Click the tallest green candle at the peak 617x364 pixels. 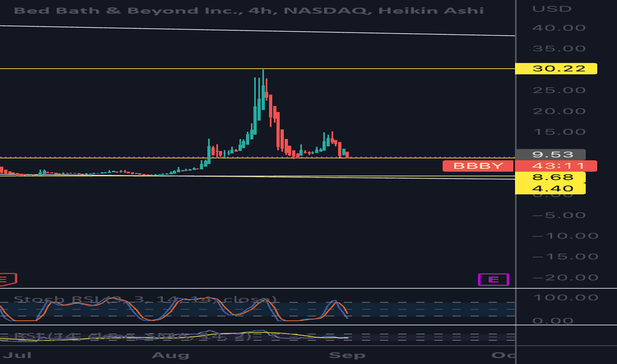point(263,90)
